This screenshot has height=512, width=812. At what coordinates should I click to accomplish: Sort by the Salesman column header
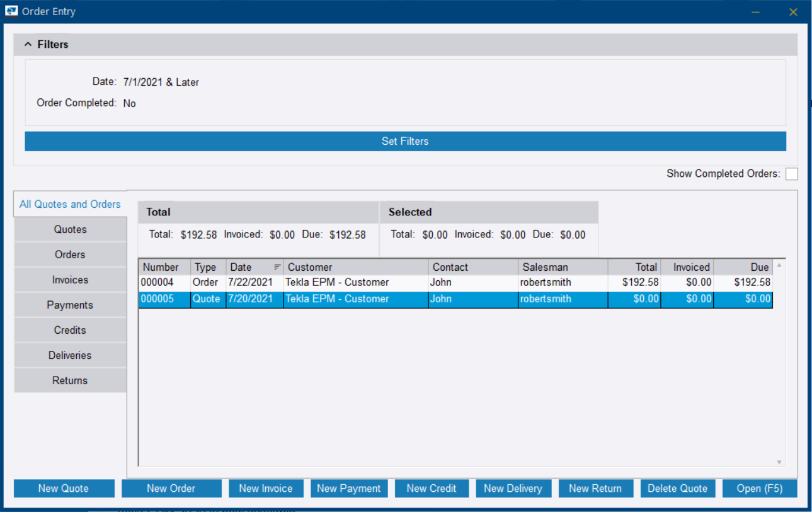563,267
